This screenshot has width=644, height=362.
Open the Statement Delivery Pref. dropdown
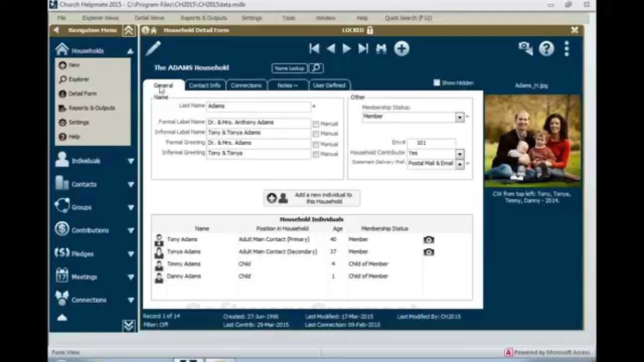[459, 163]
